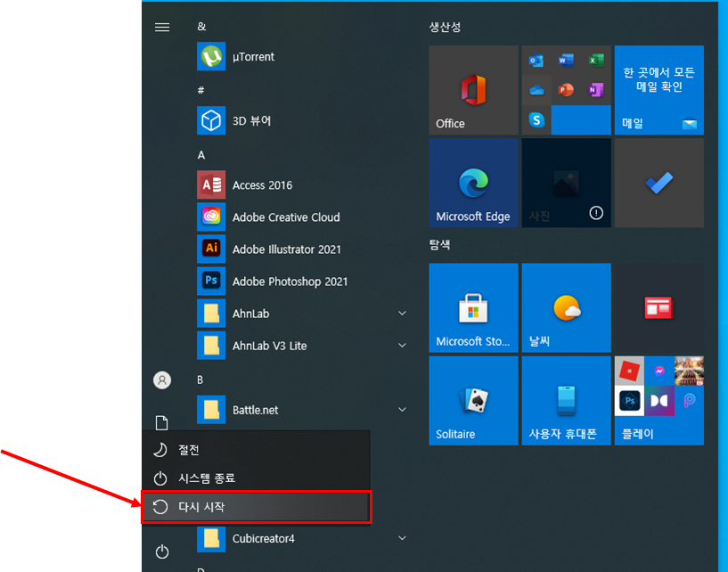Screen dimensions: 728x572
Task: Open the Microsoft Store tile
Action: pos(473,307)
